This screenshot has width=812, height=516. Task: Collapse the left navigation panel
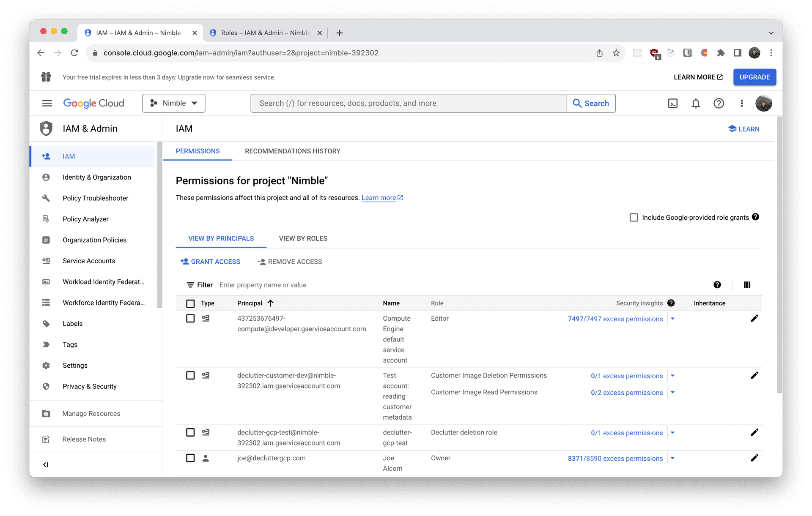pos(46,464)
